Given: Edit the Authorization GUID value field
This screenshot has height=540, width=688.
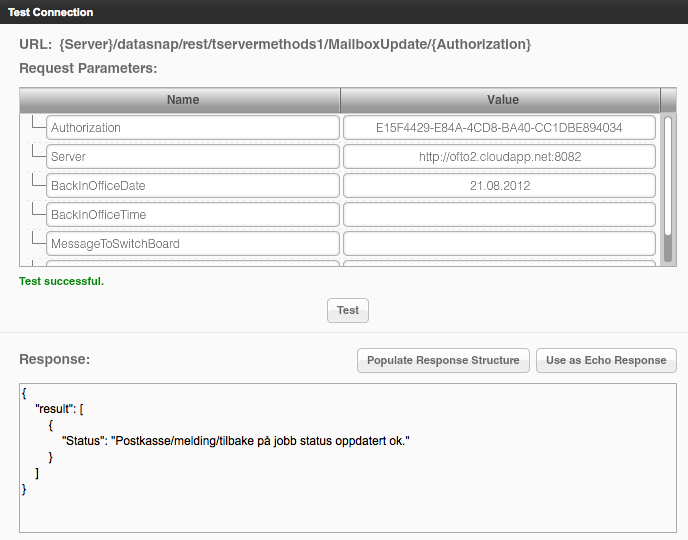Looking at the screenshot, I should [499, 128].
